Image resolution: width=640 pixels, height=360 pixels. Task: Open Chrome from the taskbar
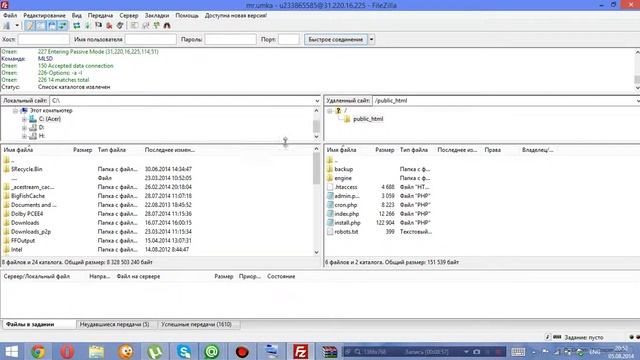tap(38, 351)
